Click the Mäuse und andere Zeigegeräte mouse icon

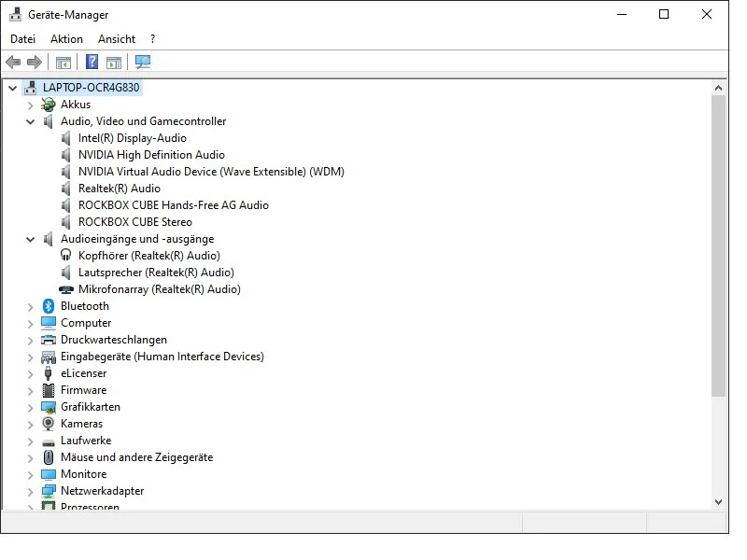point(49,457)
